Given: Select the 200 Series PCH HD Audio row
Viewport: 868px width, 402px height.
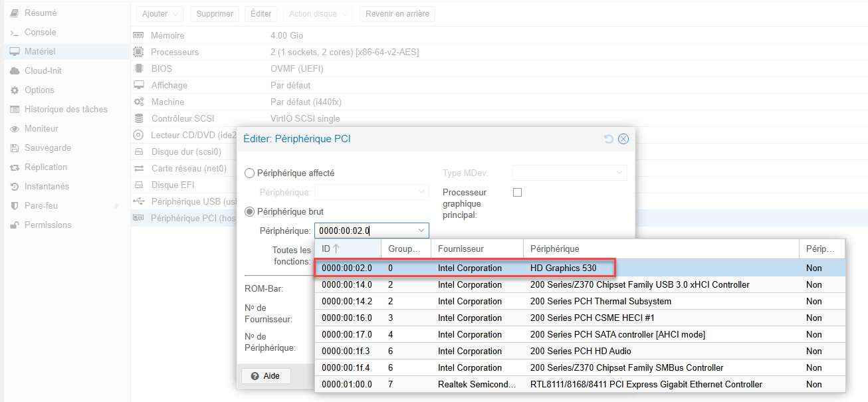Looking at the screenshot, I should click(x=580, y=352).
